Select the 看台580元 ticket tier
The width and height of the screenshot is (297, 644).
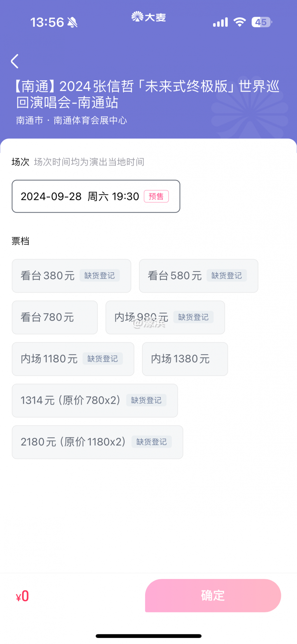click(199, 276)
